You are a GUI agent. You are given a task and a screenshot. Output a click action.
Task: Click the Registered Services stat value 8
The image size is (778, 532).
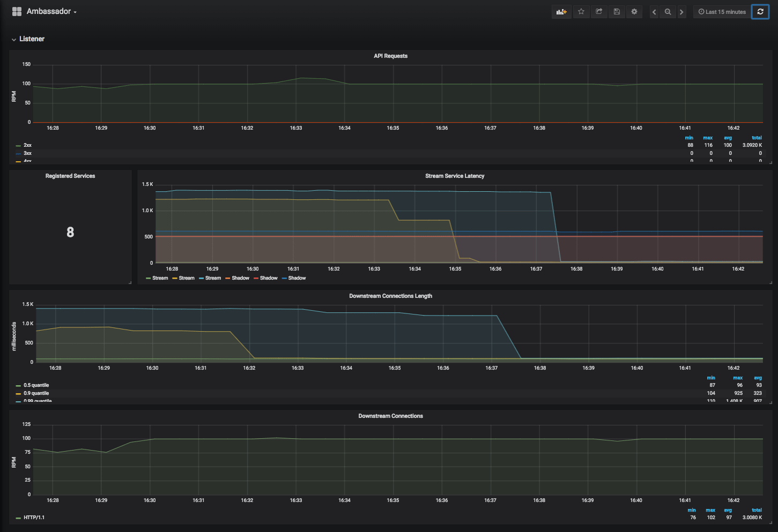[70, 232]
